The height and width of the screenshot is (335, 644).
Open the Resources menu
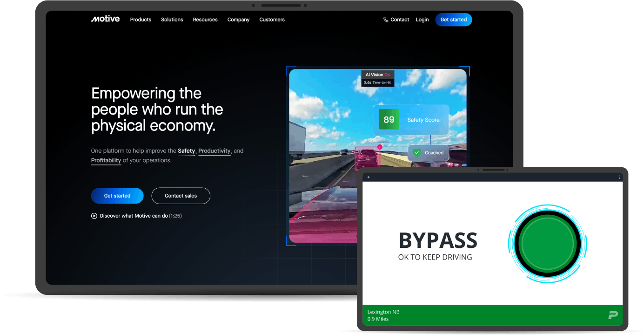(x=205, y=20)
